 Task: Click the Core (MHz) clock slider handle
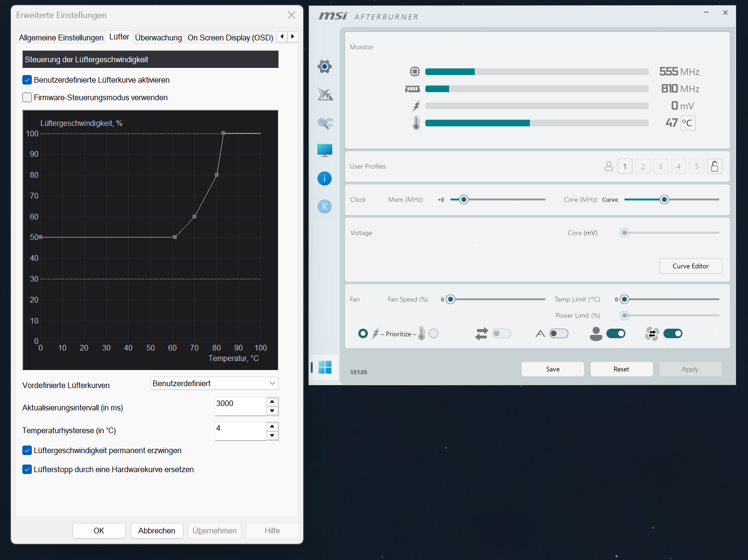(x=664, y=199)
